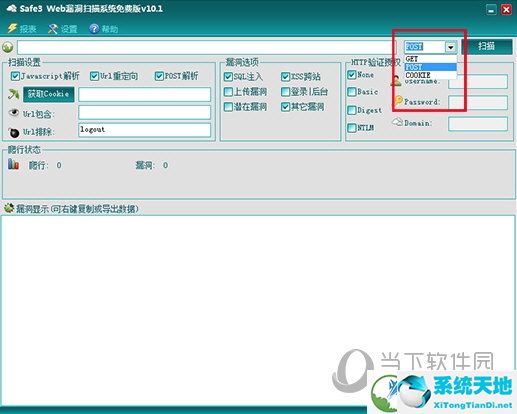Click the green icon beside URL field

[x=8, y=47]
